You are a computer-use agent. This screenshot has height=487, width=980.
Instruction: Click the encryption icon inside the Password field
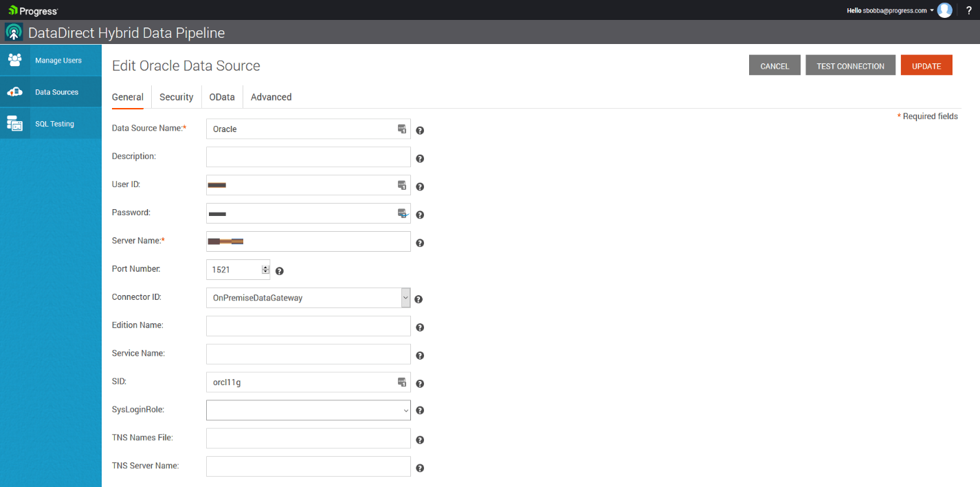pyautogui.click(x=402, y=213)
